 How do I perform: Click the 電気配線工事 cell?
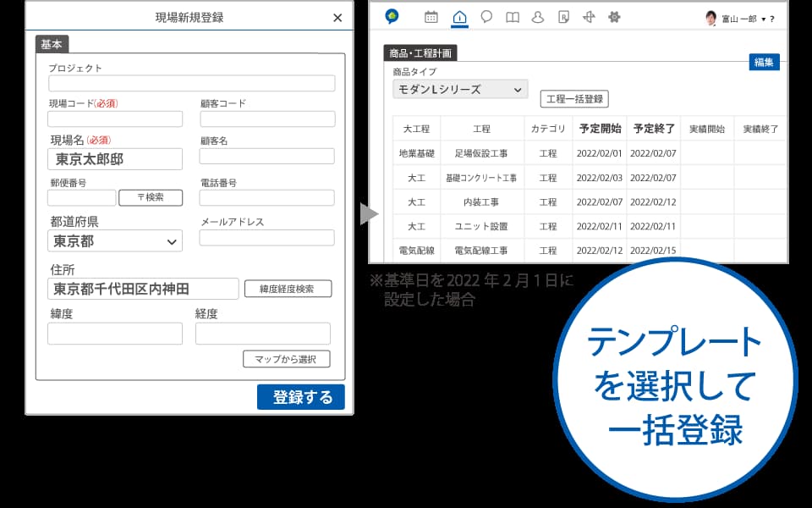481,251
